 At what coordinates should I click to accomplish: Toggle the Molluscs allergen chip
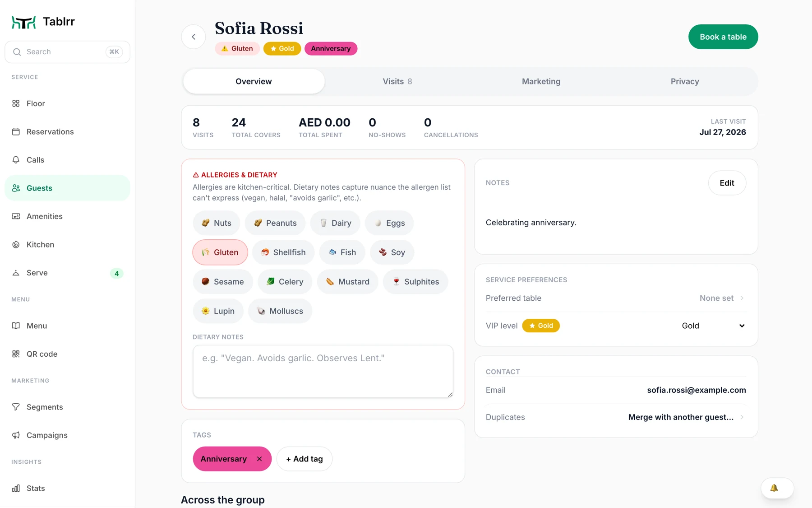[280, 311]
